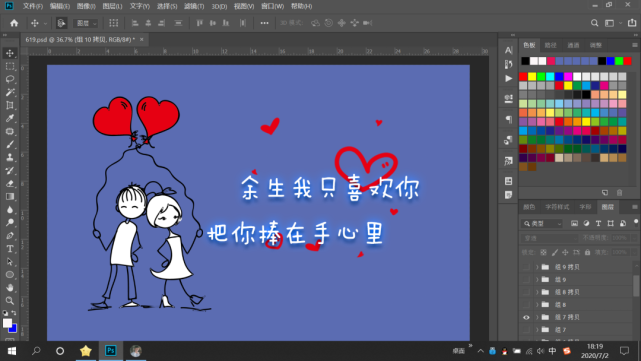This screenshot has width=641, height=361.
Task: Select the Ellipse shape tool
Action: coord(10,275)
